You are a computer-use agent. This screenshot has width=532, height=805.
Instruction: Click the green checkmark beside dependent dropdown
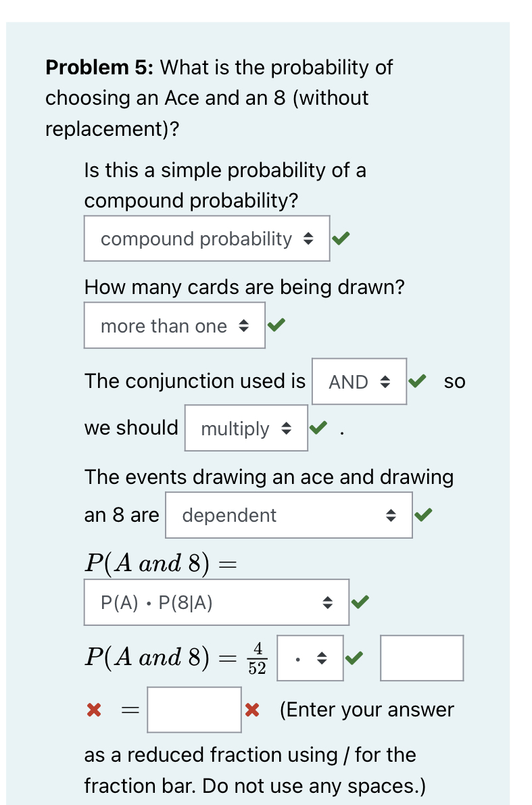(x=422, y=514)
